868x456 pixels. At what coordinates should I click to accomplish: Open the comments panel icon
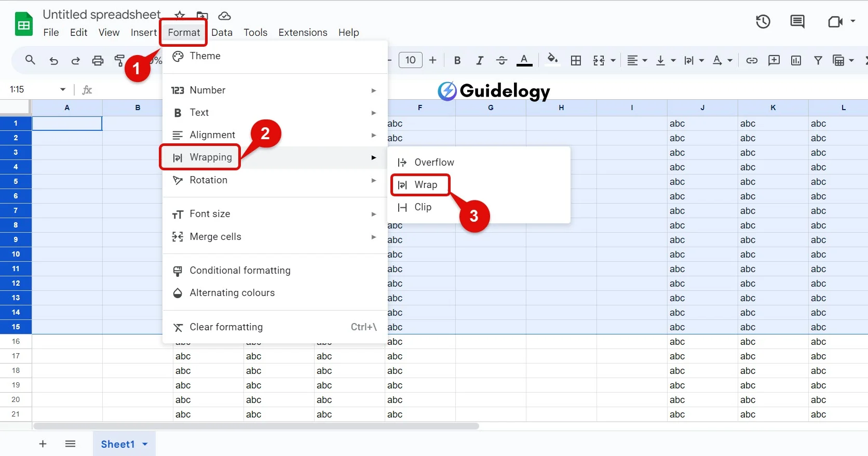[x=797, y=22]
